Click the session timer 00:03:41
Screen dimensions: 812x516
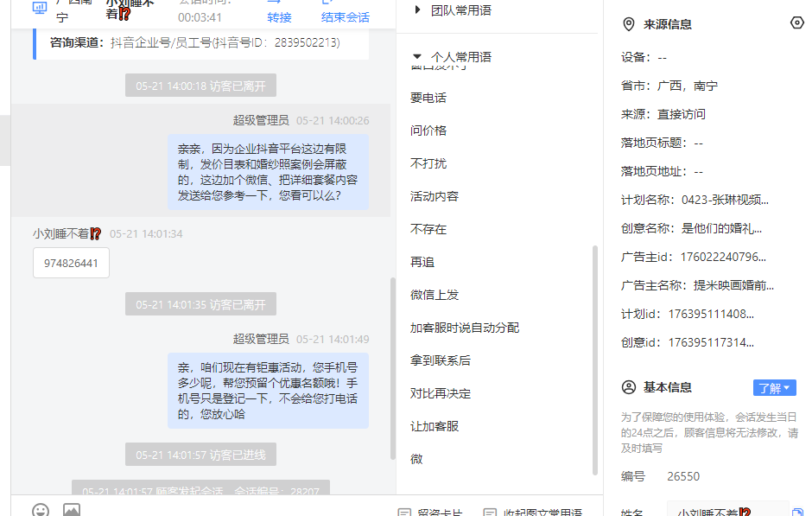(x=200, y=17)
